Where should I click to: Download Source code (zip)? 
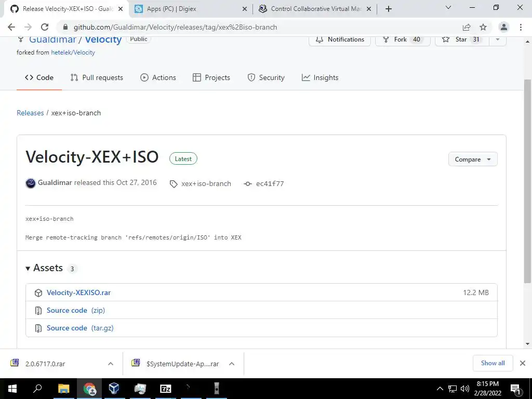pyautogui.click(x=76, y=310)
